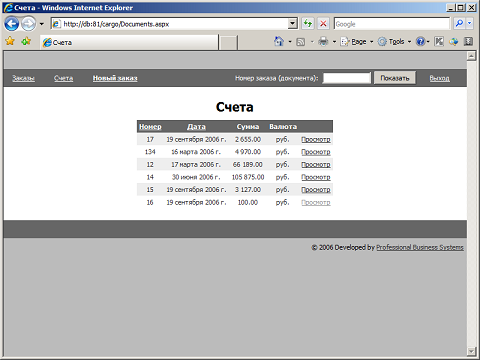This screenshot has width=480, height=360.
Task: Open Просмотр link for invoice 16
Action: (316, 202)
